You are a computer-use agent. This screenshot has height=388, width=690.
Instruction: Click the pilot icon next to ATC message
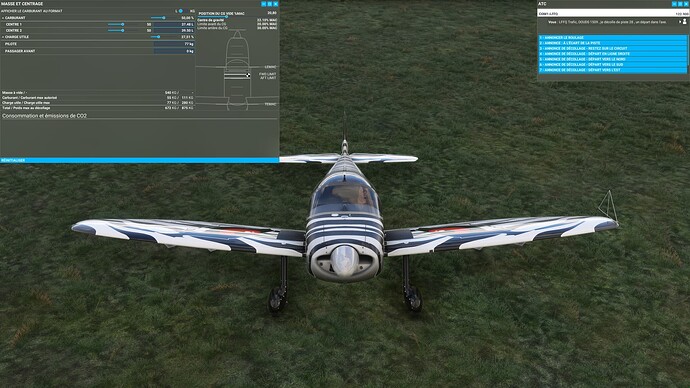click(x=685, y=22)
